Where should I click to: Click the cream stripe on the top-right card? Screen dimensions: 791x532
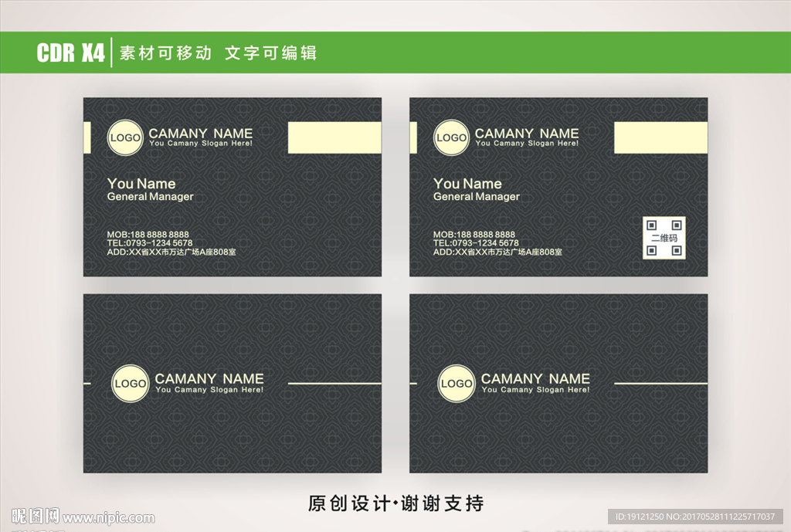click(x=660, y=137)
